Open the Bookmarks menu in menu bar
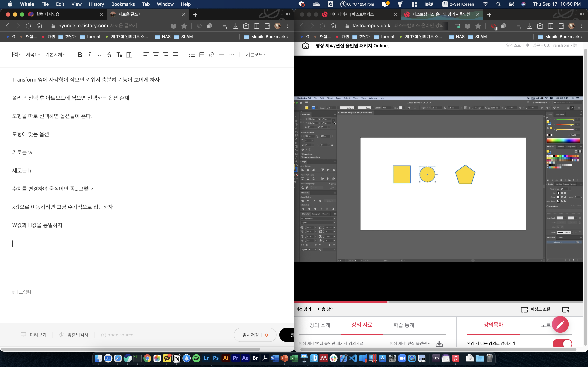The image size is (588, 367). tap(123, 4)
